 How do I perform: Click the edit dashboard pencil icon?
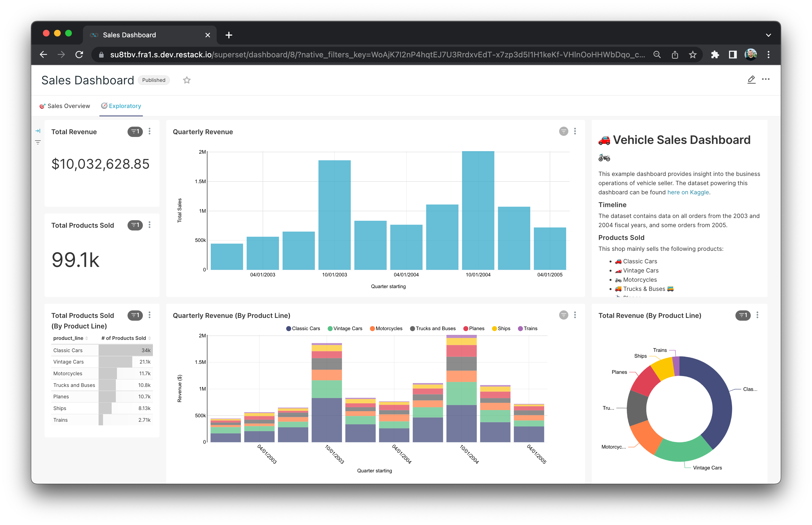coord(751,79)
